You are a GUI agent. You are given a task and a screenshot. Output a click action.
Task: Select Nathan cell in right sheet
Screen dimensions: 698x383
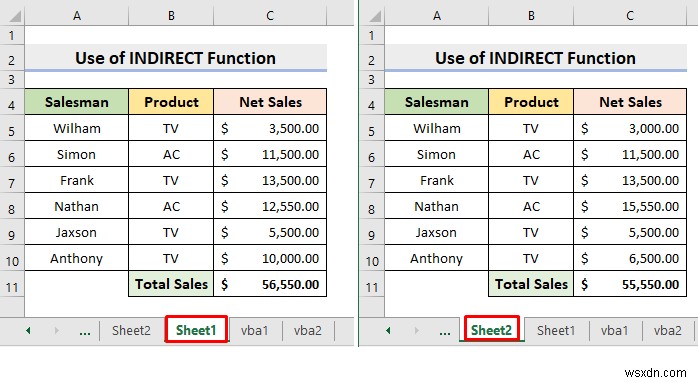tap(437, 206)
